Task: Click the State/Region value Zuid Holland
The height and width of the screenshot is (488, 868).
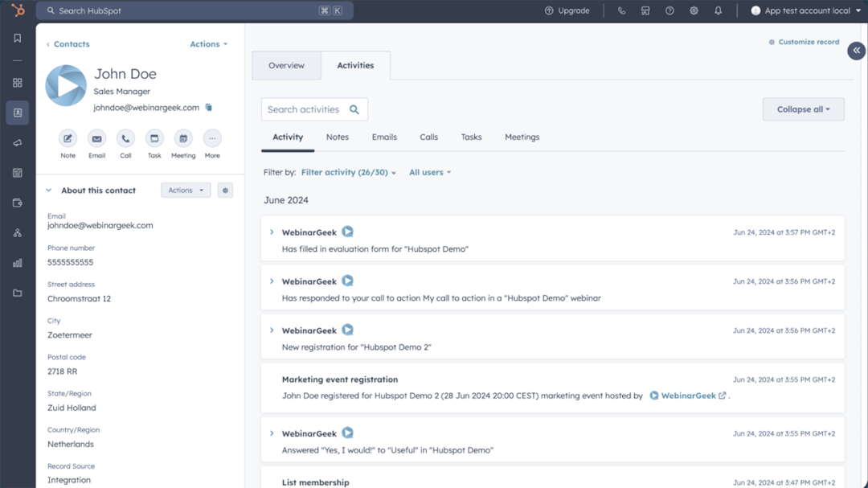Action: coord(72,408)
